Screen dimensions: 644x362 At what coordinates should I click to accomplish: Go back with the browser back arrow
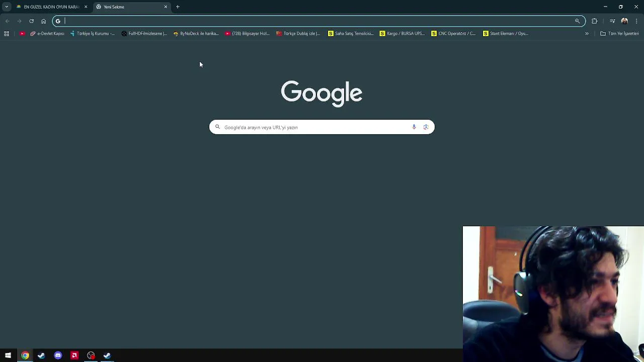coord(7,21)
